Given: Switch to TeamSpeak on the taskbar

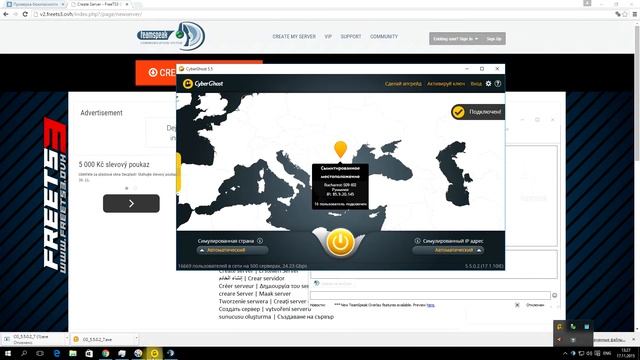Looking at the screenshot, I should point(171,353).
